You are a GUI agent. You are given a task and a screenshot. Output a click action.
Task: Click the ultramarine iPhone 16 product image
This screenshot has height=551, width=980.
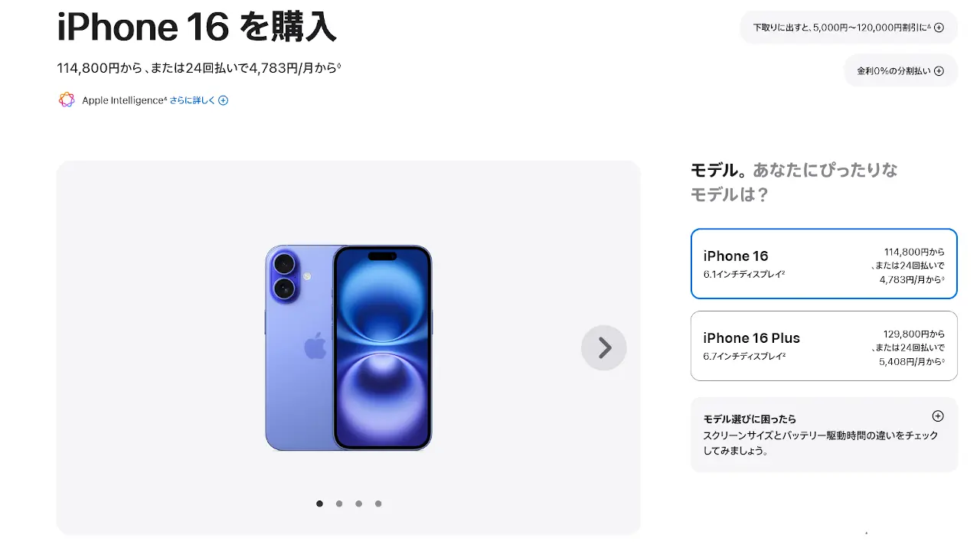[348, 348]
